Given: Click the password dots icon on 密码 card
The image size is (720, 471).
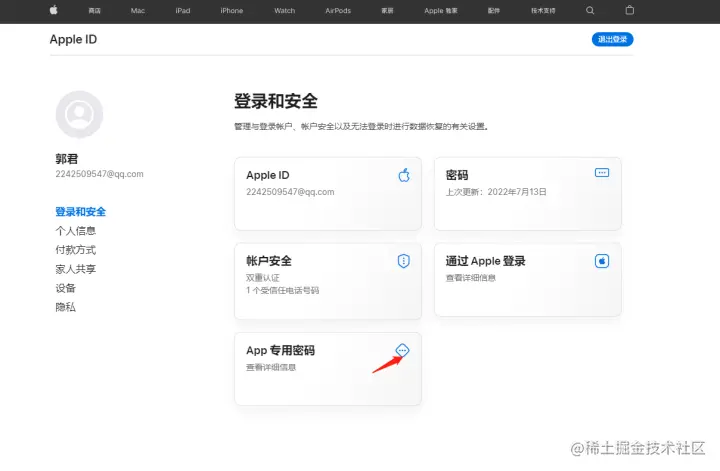Looking at the screenshot, I should 602,173.
